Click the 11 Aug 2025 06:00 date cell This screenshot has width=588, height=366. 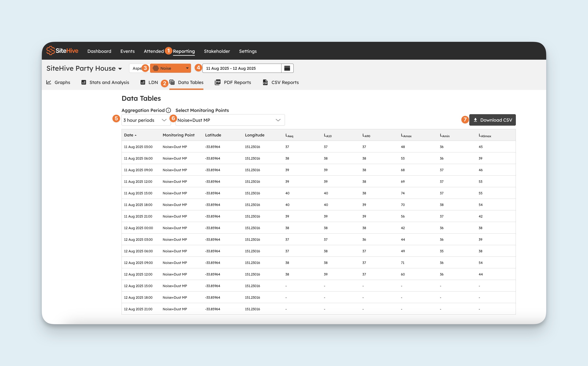pyautogui.click(x=138, y=158)
